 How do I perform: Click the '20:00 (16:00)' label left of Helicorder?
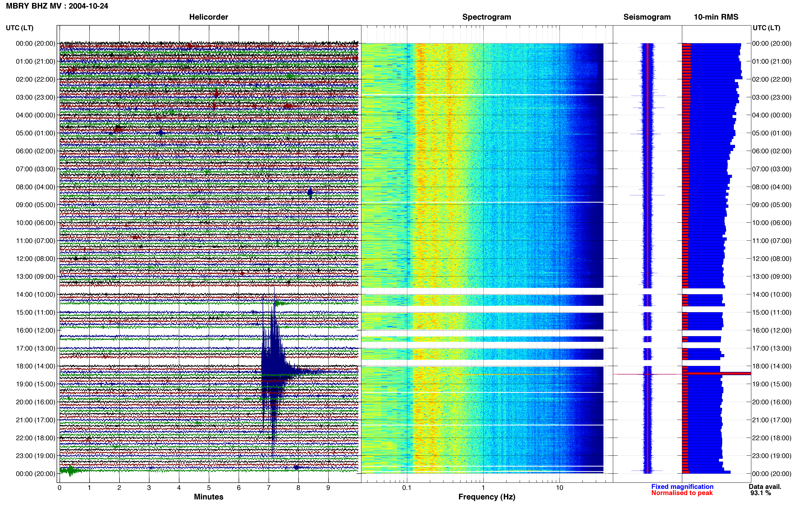click(36, 402)
